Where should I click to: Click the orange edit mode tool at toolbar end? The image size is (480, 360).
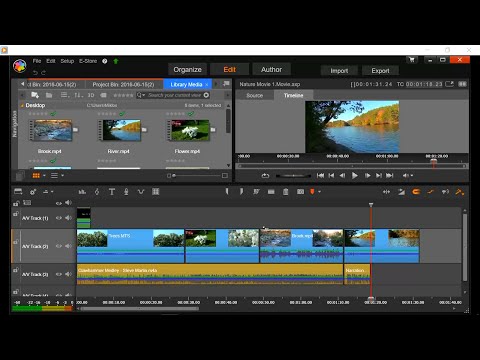pos(460,192)
